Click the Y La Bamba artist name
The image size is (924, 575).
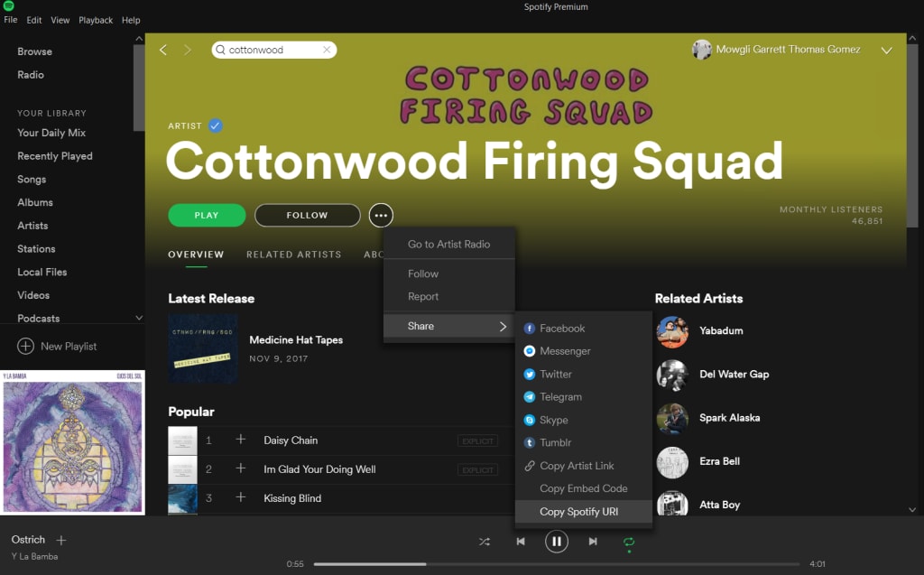click(35, 556)
